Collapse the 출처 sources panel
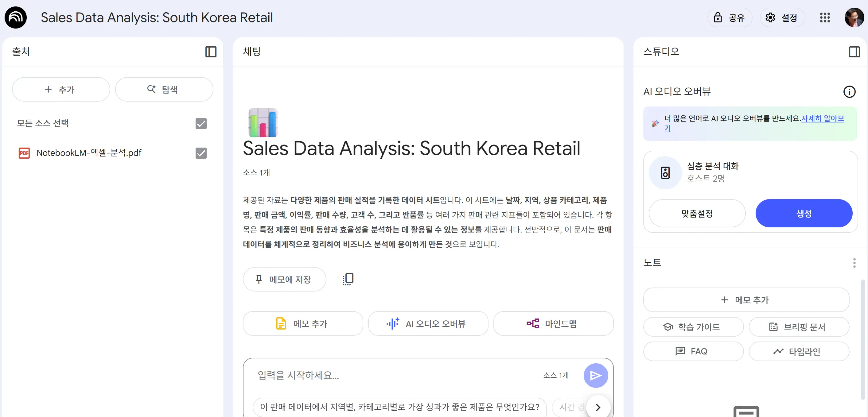 click(211, 52)
